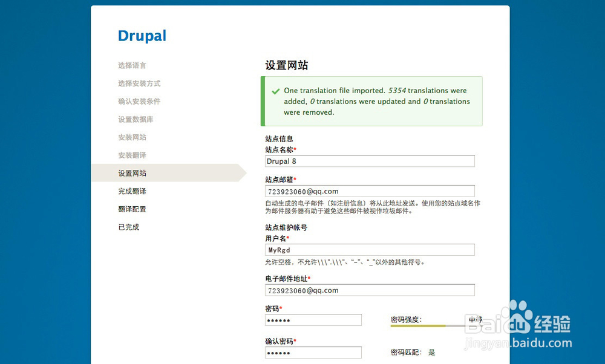Select the 安装网站 installer step

[132, 137]
